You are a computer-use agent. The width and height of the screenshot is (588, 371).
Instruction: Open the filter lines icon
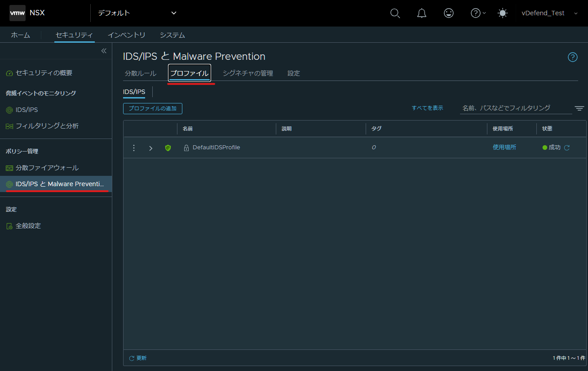(x=579, y=108)
